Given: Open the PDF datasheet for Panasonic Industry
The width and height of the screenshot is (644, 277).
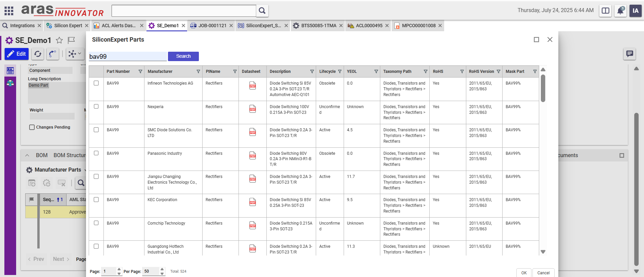Looking at the screenshot, I should click(253, 156).
